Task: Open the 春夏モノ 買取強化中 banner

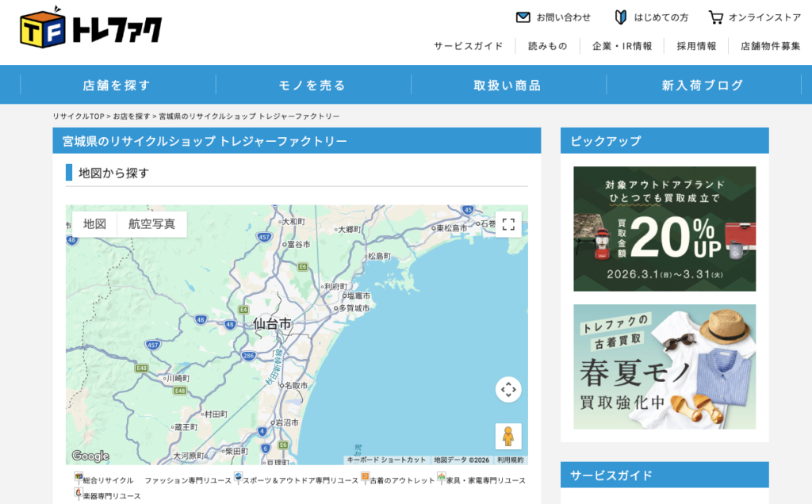Action: click(665, 366)
